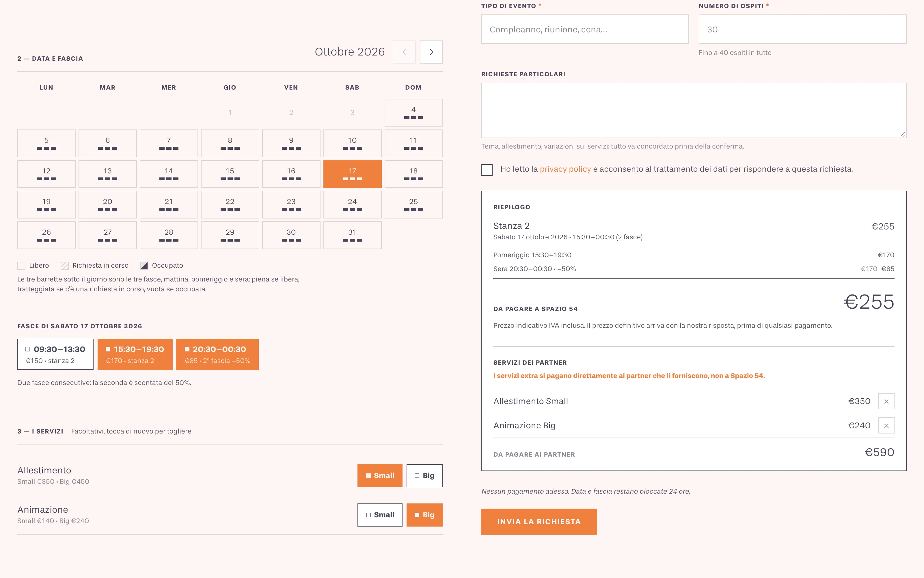Click the highlighted day 17
This screenshot has height=578, width=924.
point(352,174)
